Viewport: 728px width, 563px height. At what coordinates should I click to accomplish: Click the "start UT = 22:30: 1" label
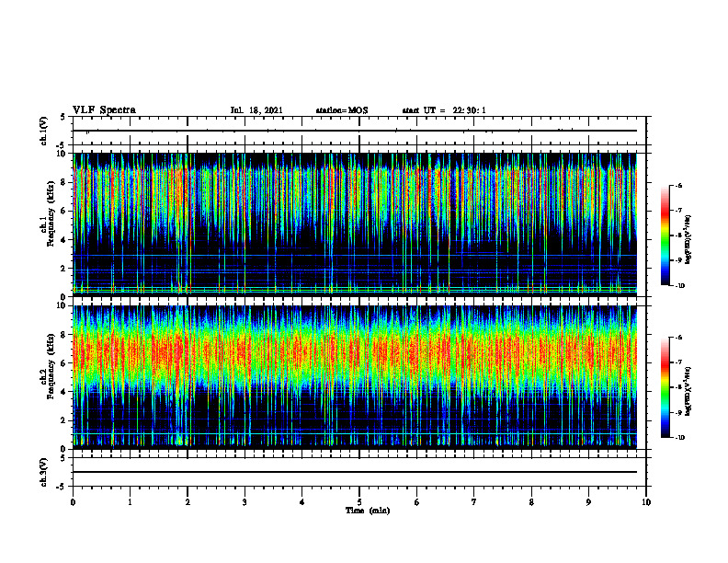coord(444,110)
